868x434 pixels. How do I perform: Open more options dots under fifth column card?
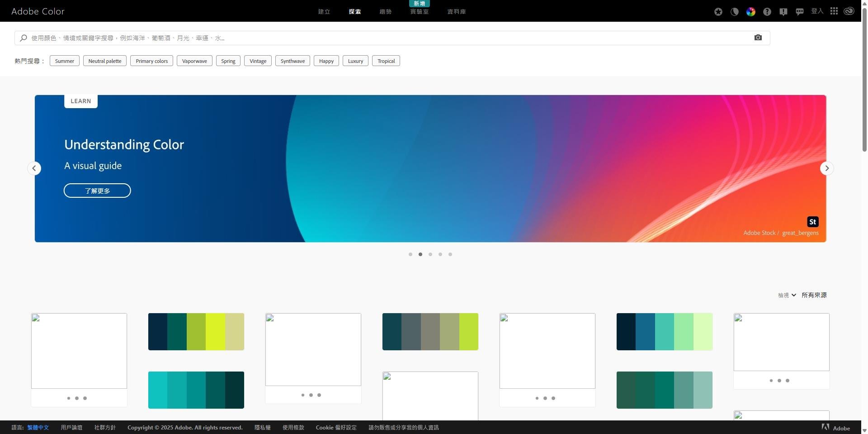[545, 398]
